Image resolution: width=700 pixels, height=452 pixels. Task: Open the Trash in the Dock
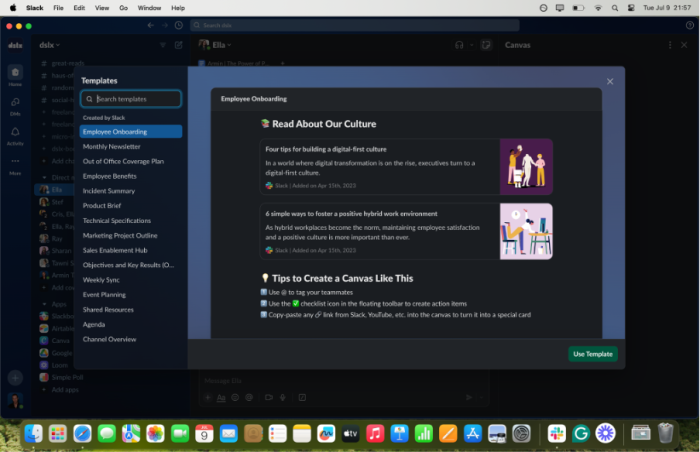(x=665, y=433)
